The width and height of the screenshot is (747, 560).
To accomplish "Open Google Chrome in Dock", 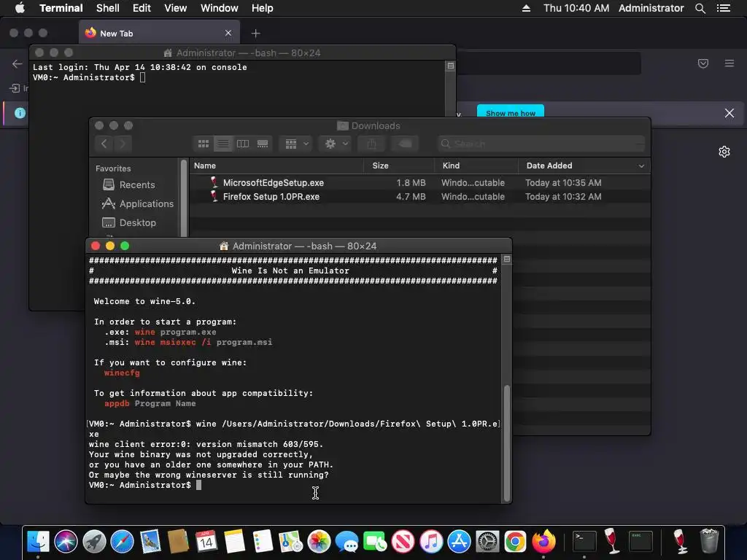I will pos(516,542).
